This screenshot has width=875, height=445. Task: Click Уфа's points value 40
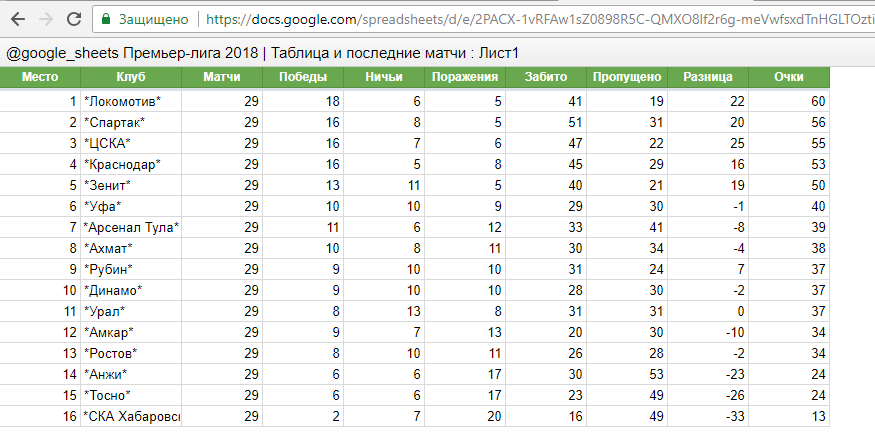[x=789, y=206]
